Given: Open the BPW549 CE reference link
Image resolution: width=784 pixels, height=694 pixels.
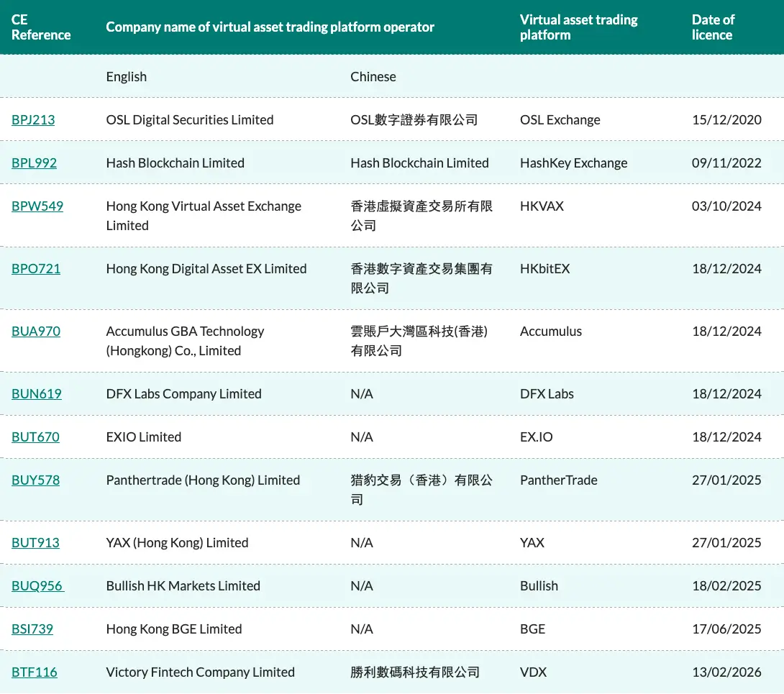Looking at the screenshot, I should (37, 206).
